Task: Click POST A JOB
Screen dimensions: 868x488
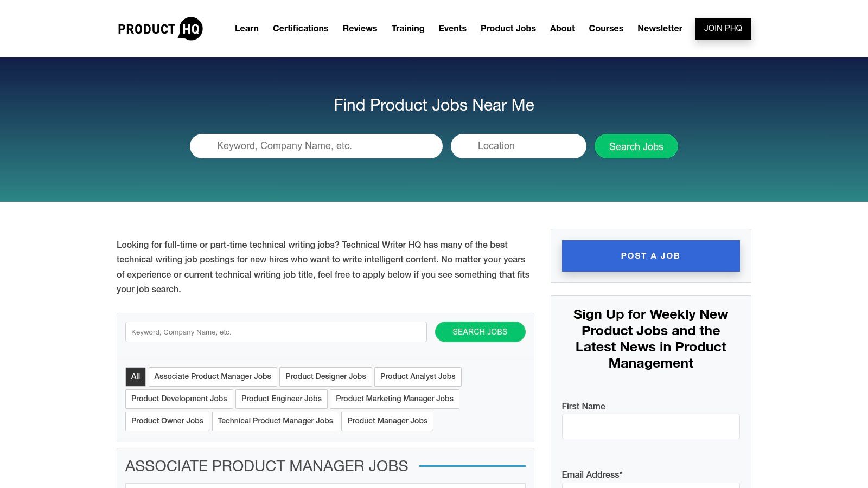Action: [650, 255]
